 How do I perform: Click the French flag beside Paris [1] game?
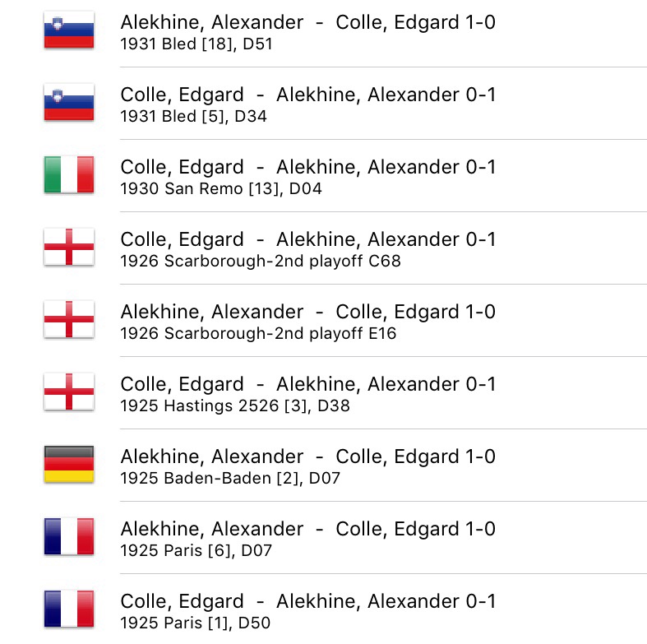pos(69,610)
